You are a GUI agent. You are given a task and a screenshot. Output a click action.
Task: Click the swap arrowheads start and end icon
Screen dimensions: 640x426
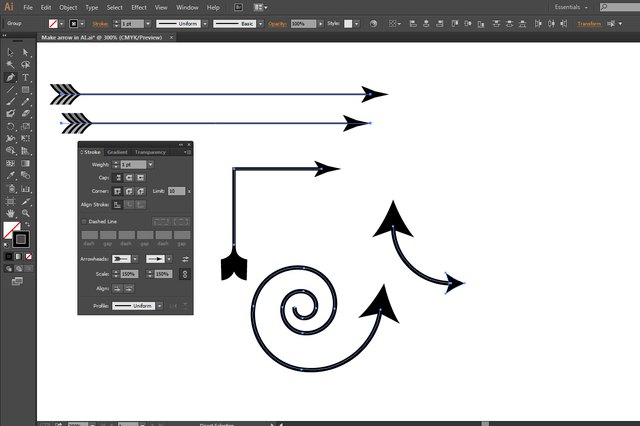(x=185, y=259)
